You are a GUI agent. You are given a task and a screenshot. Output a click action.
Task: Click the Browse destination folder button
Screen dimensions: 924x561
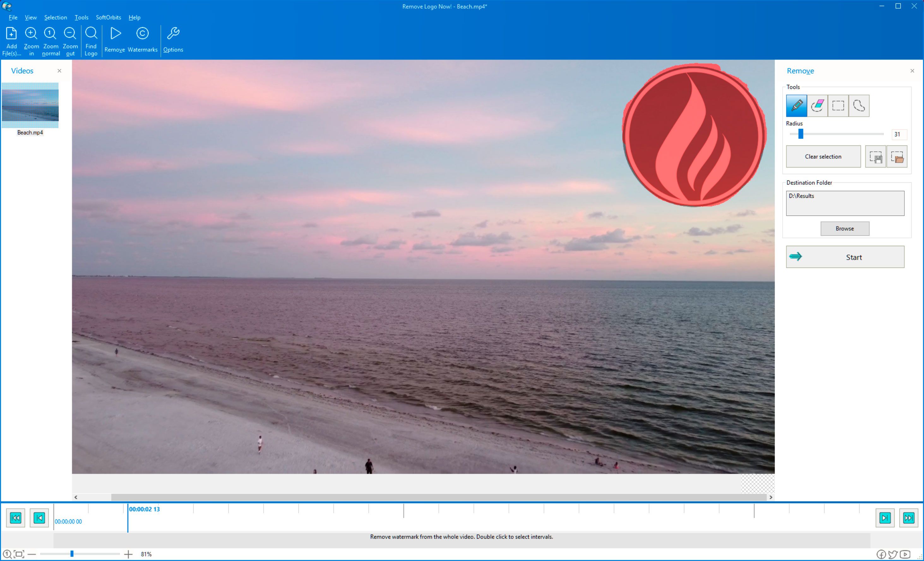845,228
